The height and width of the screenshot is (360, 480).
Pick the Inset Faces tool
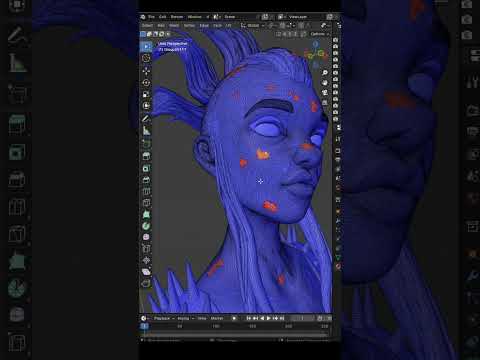click(146, 168)
